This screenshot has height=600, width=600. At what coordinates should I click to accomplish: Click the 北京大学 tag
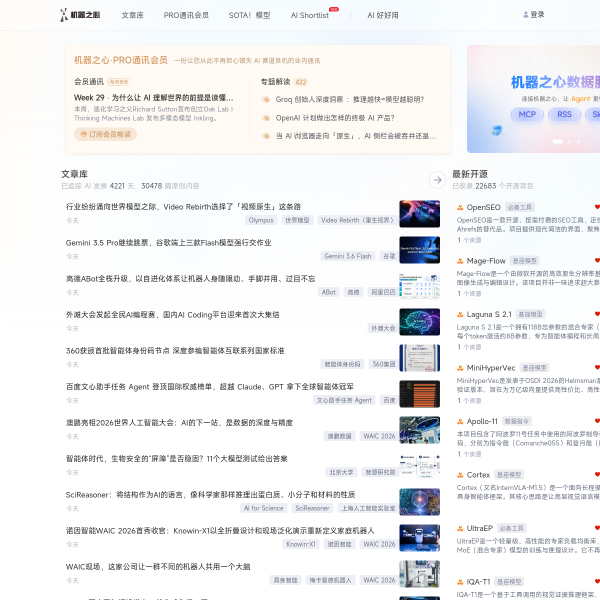341,473
